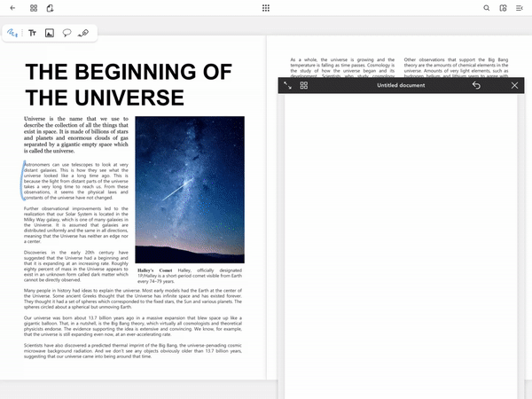Viewport: 532px width, 399px height.
Task: Expand the Untitled document panel to fullscreen
Action: 287,85
